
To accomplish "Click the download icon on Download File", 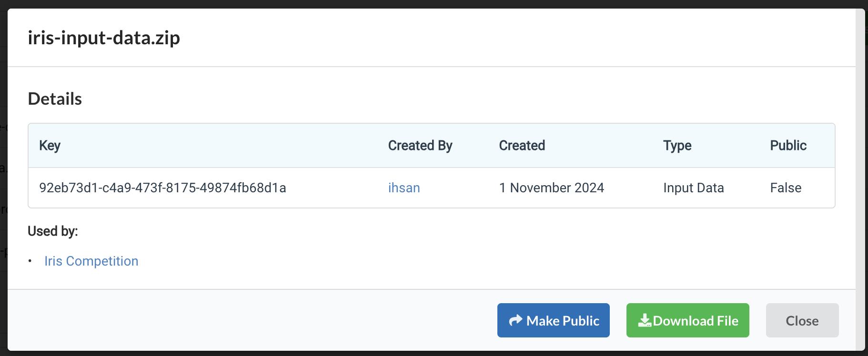I will [645, 321].
